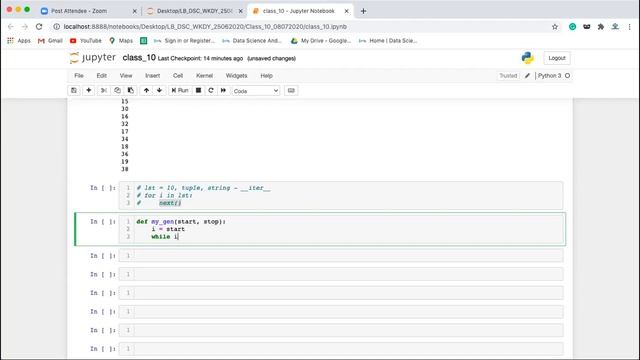Move selected cell up arrow
Screen dimensions: 640x360
click(146, 91)
